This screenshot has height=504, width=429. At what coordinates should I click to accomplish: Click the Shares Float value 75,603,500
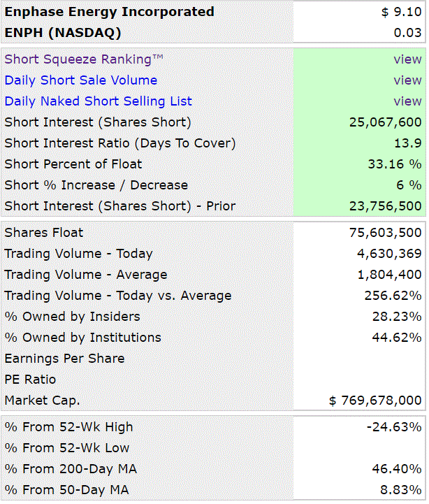click(x=385, y=233)
